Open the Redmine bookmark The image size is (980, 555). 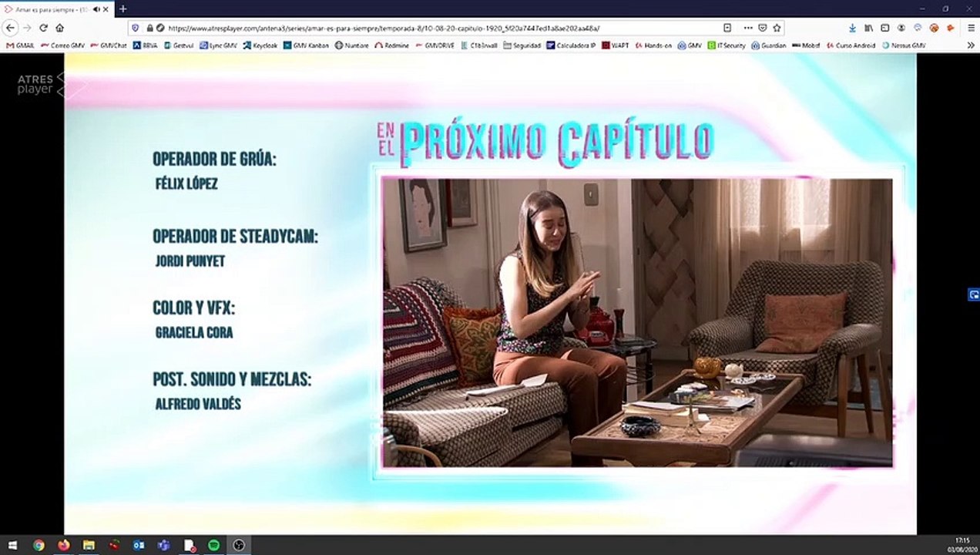[392, 45]
